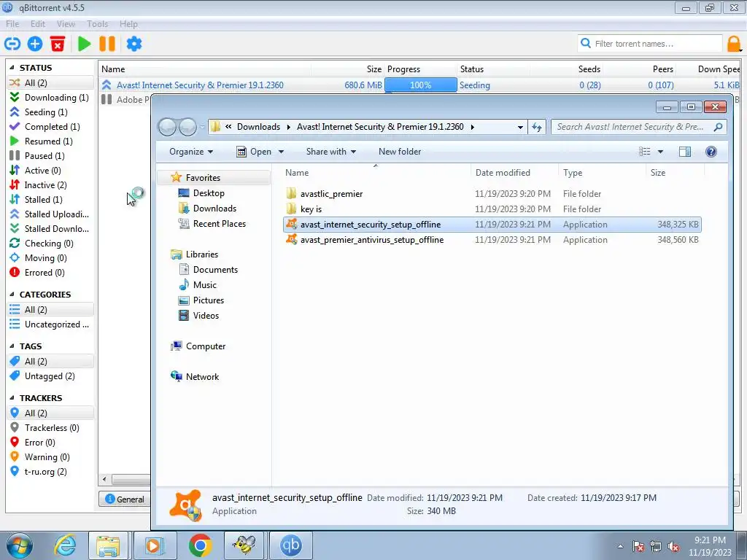Open the Tools menu in qBittorrent
This screenshot has height=560, width=747.
pos(98,24)
